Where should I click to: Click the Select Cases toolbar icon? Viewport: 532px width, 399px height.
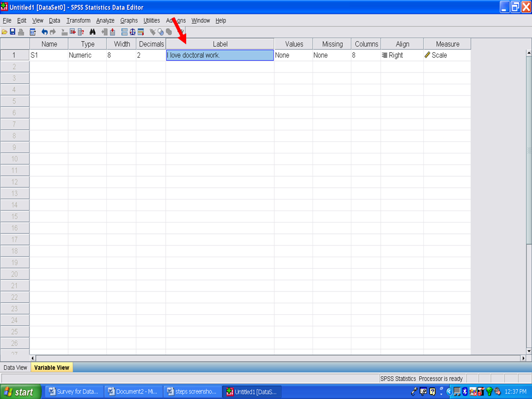tap(141, 32)
